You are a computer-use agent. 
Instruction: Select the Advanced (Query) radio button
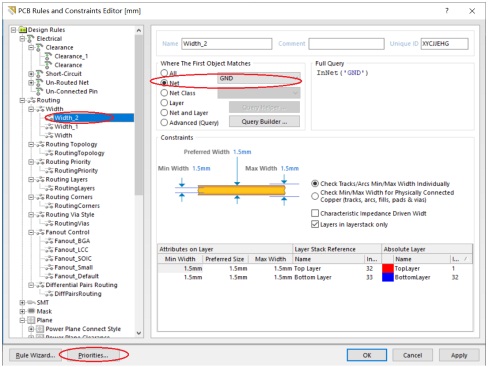tap(164, 123)
